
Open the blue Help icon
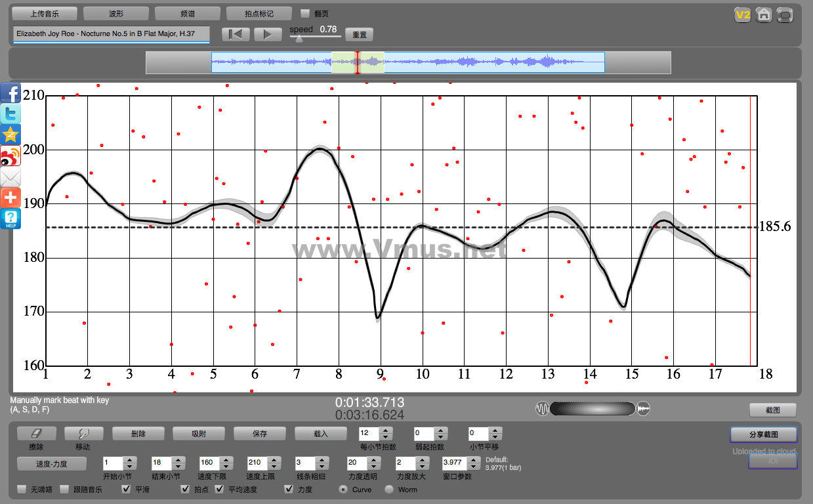point(10,219)
